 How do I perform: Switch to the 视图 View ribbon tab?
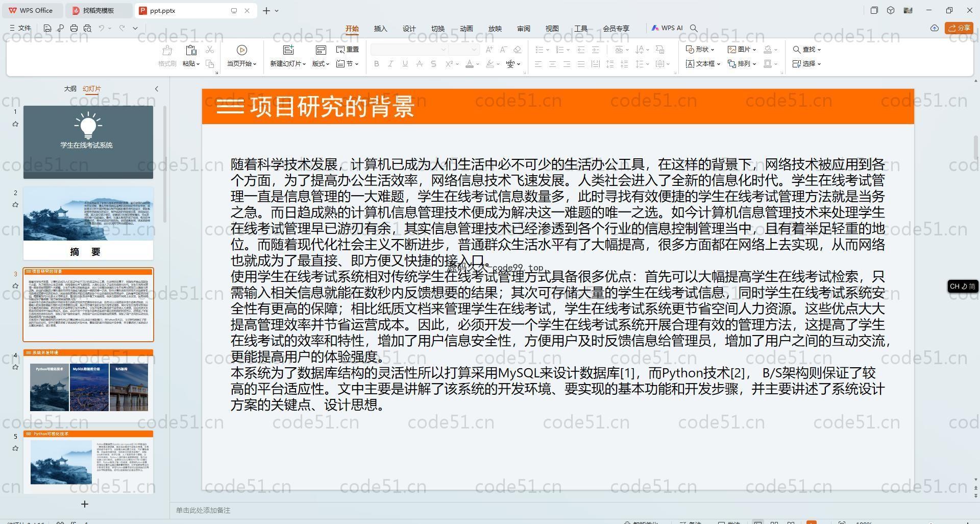(x=552, y=29)
